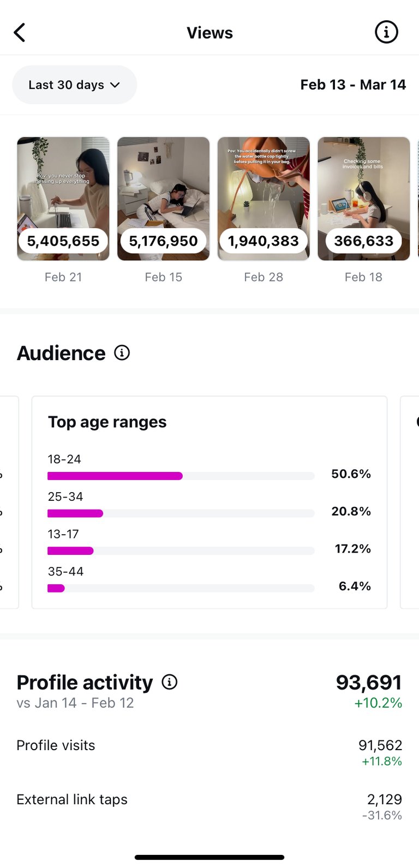Tap info icon next to Audience

(x=122, y=353)
